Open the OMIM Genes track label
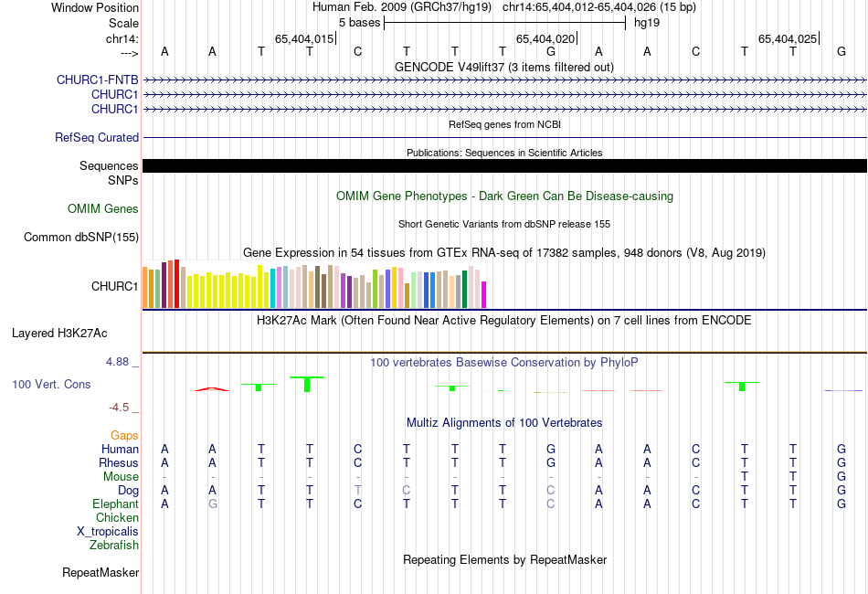Image resolution: width=868 pixels, height=594 pixels. [x=103, y=208]
